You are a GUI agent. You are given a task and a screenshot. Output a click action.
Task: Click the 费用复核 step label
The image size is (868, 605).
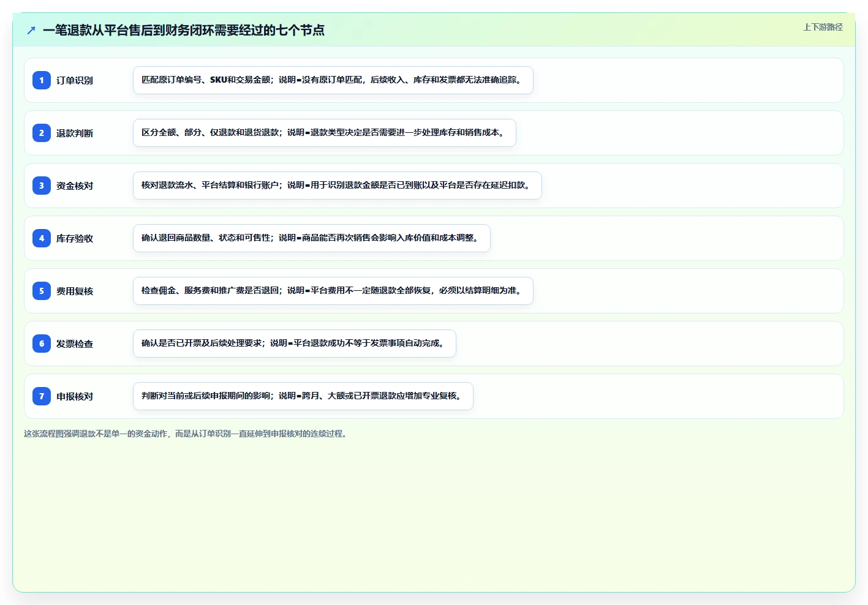click(x=75, y=291)
